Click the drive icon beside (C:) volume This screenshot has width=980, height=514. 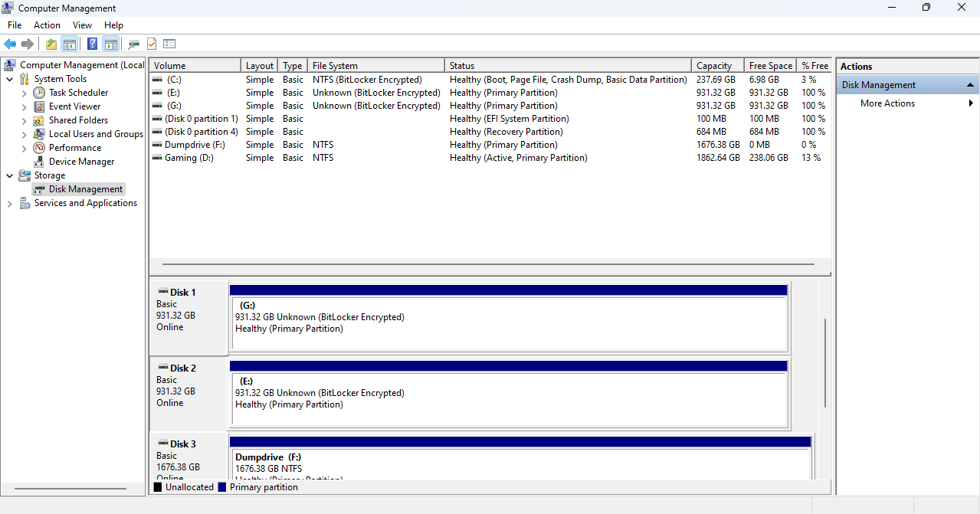(x=157, y=80)
